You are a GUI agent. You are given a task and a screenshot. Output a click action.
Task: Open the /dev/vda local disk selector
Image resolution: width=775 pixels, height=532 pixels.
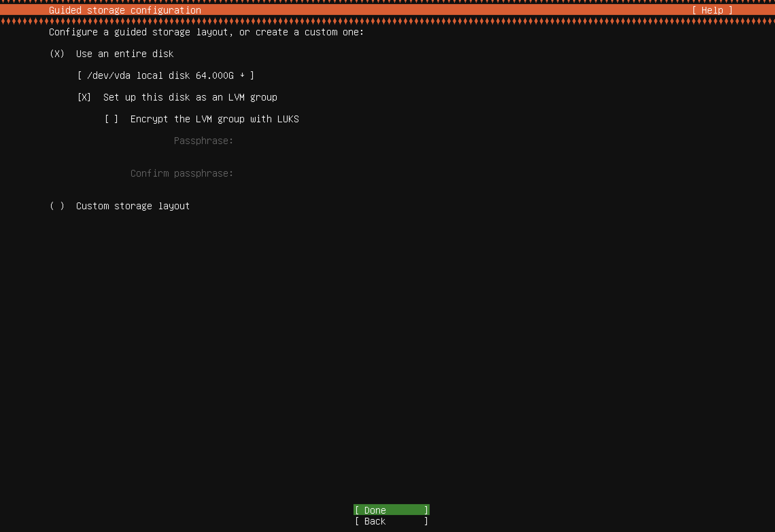pyautogui.click(x=165, y=75)
